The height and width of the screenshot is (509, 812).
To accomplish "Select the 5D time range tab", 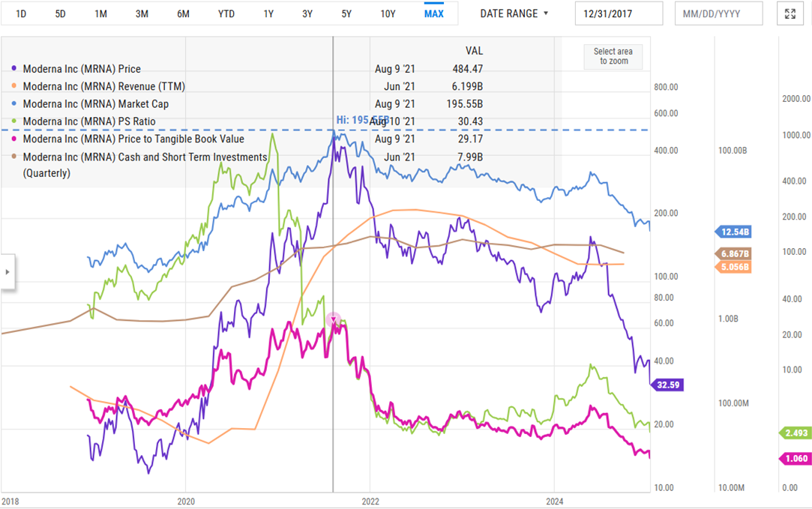I will click(x=61, y=13).
